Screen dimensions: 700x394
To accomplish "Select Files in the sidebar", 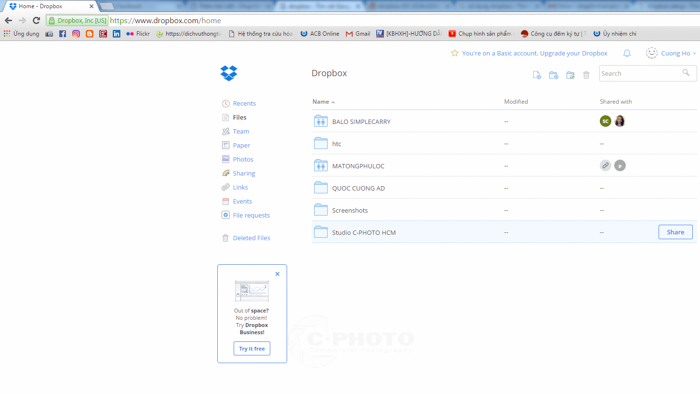I will pos(239,117).
